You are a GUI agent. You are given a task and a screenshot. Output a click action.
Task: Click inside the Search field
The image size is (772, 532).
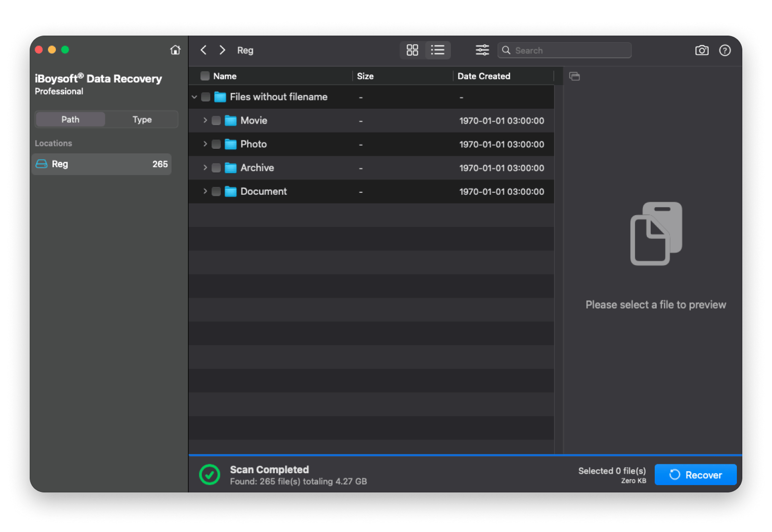click(564, 50)
